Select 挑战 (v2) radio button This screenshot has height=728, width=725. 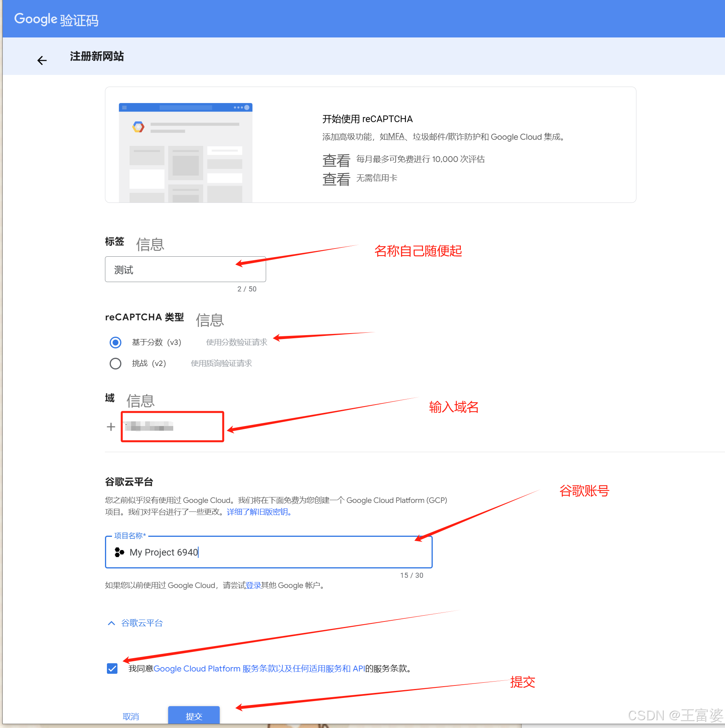click(116, 364)
